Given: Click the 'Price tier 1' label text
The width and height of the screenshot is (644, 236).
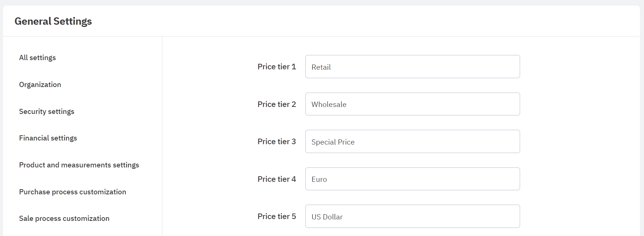Looking at the screenshot, I should pos(277,67).
